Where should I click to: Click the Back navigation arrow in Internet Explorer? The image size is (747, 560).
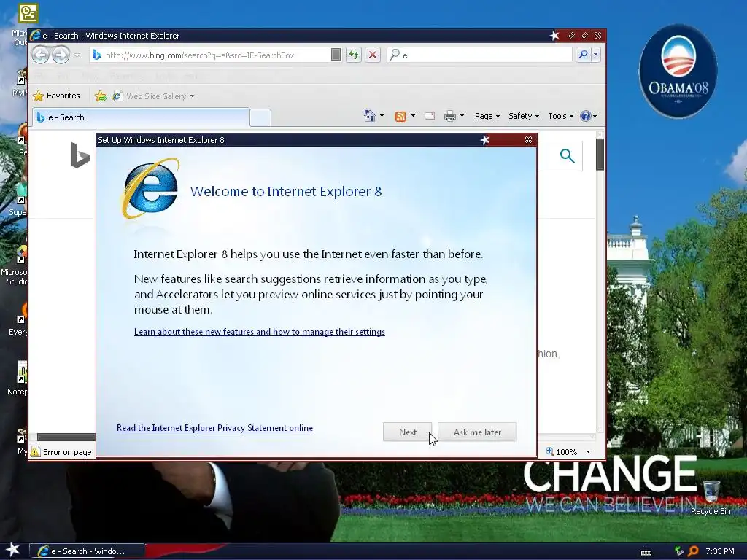pos(41,55)
